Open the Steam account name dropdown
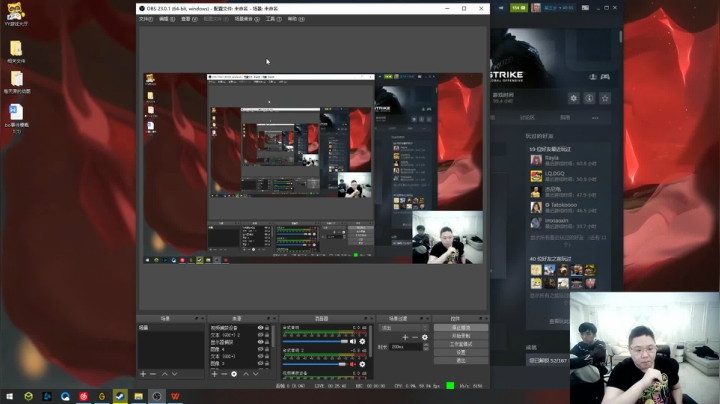 [x=558, y=8]
